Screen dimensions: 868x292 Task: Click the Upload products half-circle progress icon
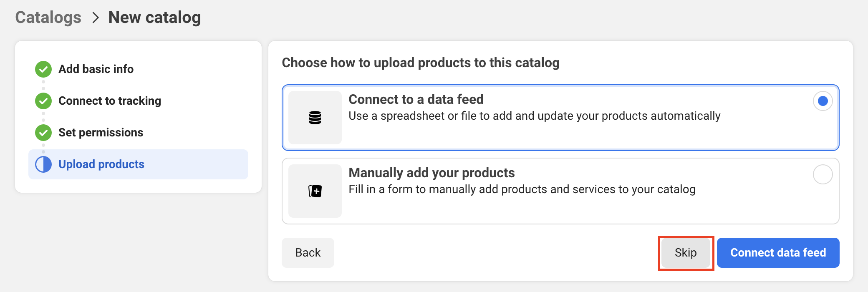tap(43, 164)
